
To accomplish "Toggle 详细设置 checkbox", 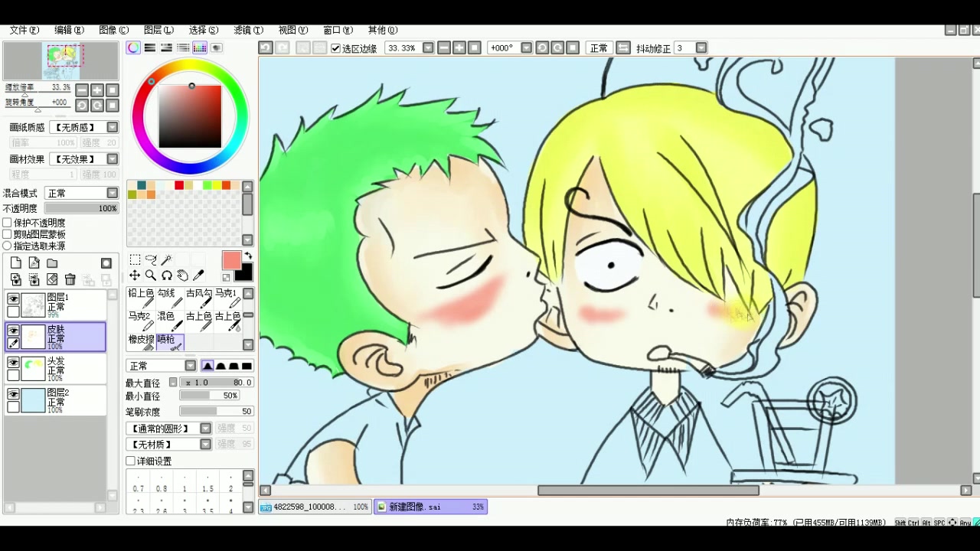I will click(130, 461).
